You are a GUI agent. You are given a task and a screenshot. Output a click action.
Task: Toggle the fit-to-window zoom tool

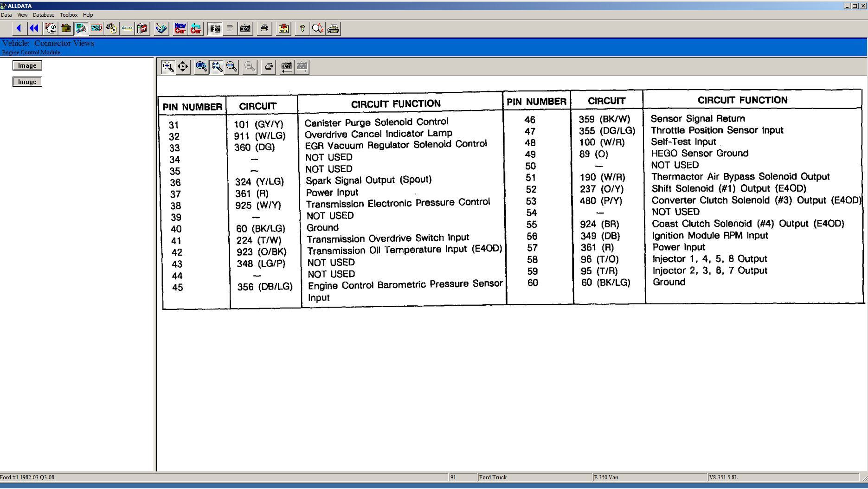tap(217, 67)
